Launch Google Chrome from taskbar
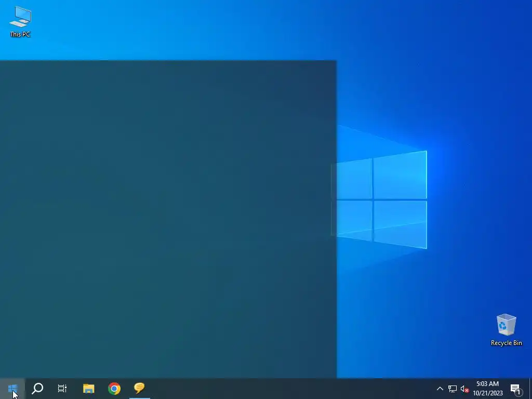 (x=114, y=389)
